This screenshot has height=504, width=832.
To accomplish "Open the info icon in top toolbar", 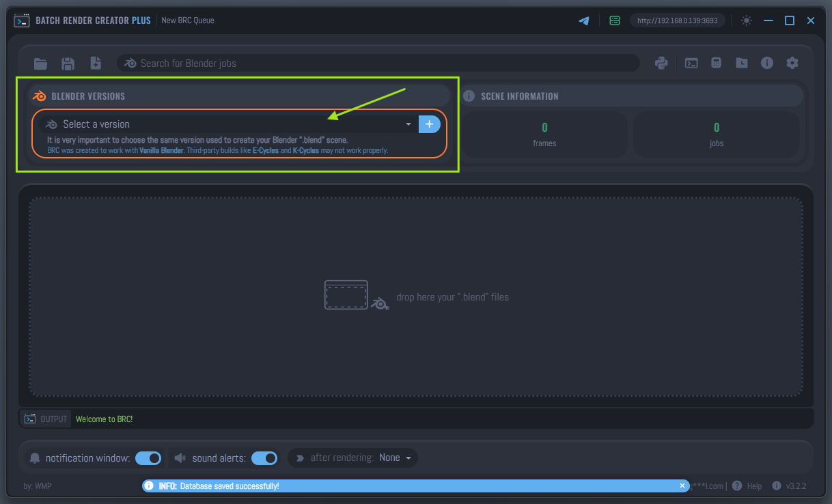I will (x=767, y=63).
